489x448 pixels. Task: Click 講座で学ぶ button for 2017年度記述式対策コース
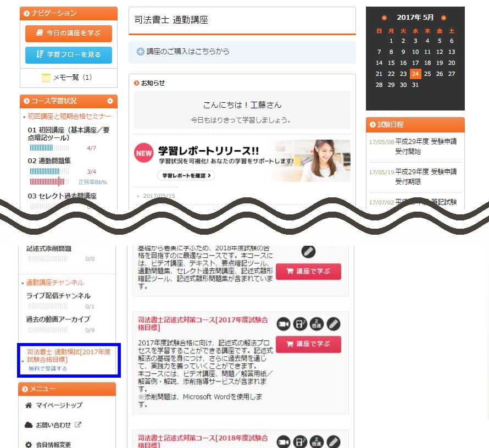pos(308,344)
